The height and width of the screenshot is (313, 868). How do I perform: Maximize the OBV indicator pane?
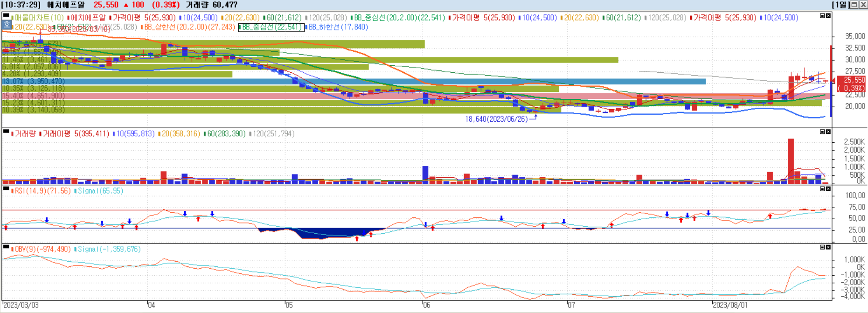click(x=822, y=247)
